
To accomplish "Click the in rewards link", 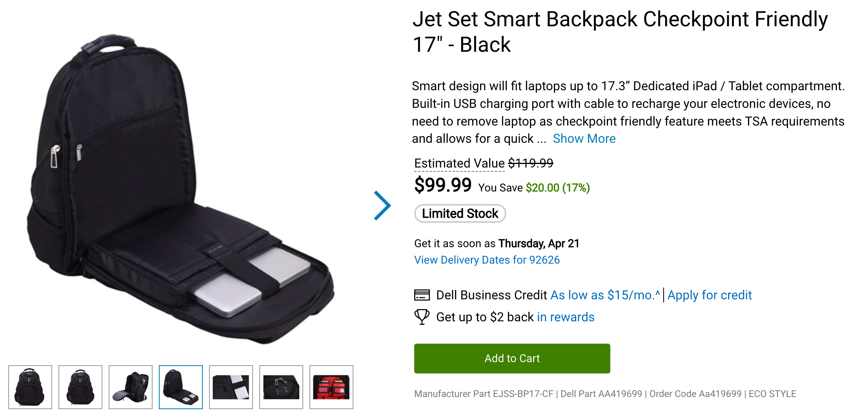I will coord(566,317).
